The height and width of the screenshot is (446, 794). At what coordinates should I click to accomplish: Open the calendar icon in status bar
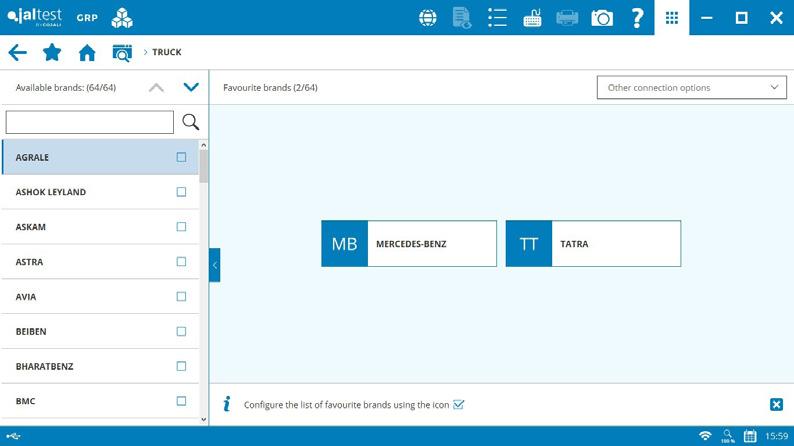(750, 436)
